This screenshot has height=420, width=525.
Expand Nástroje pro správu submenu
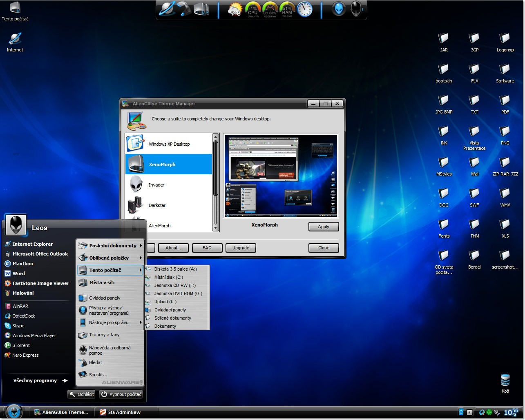click(110, 322)
